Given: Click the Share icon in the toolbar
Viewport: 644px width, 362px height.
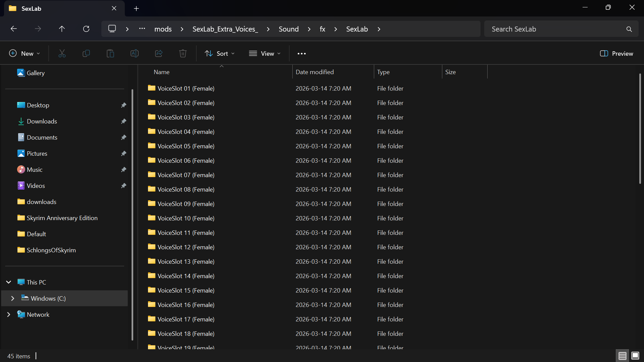Looking at the screenshot, I should pyautogui.click(x=159, y=53).
